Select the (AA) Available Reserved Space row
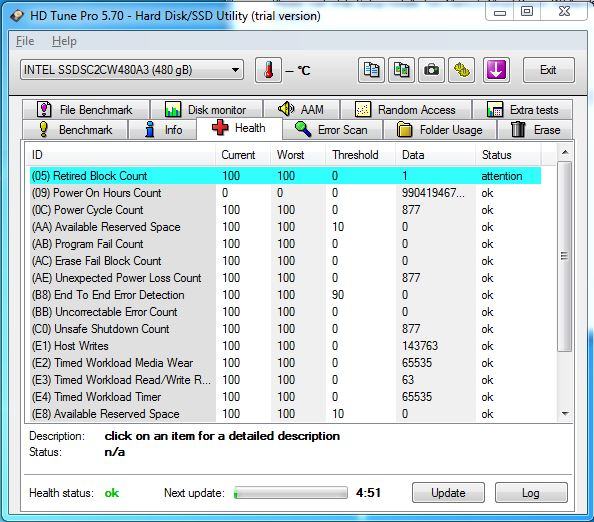This screenshot has width=594, height=522. coord(285,227)
